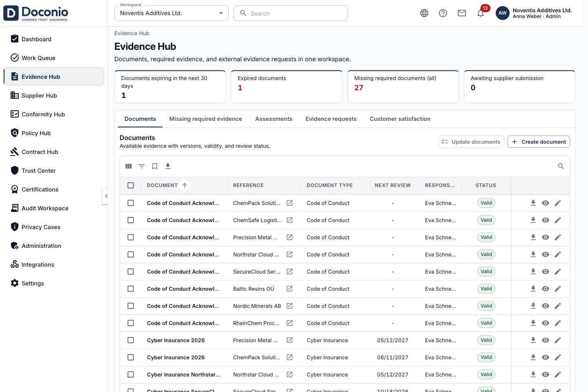Check the ChemSafe Logisti... row checkbox
This screenshot has width=588, height=392.
point(131,220)
